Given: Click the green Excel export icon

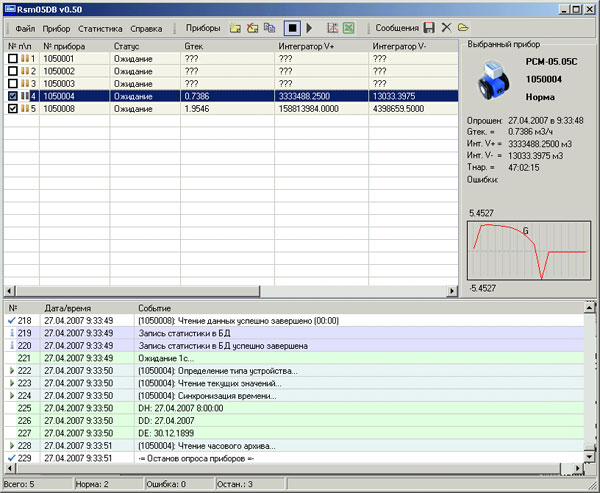Looking at the screenshot, I should [349, 29].
